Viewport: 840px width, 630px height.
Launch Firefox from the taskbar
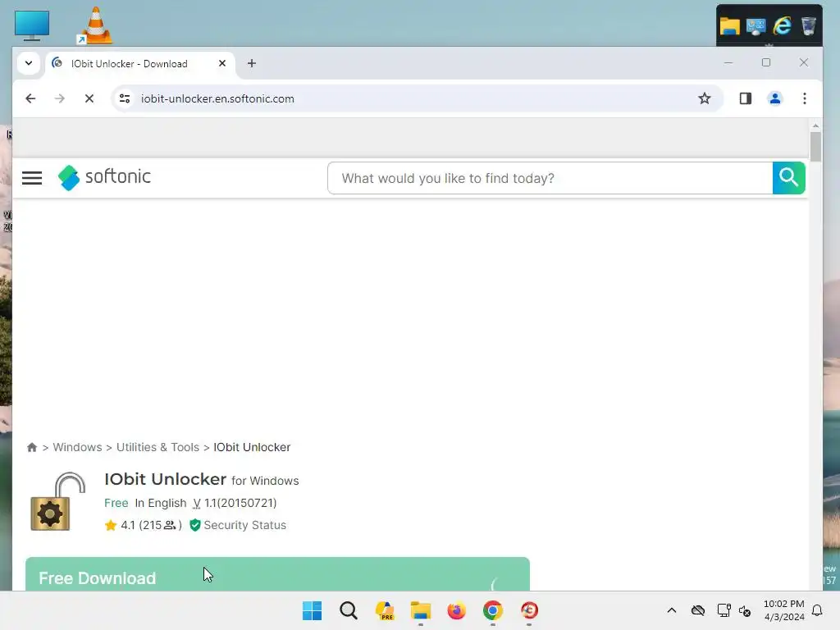(456, 610)
